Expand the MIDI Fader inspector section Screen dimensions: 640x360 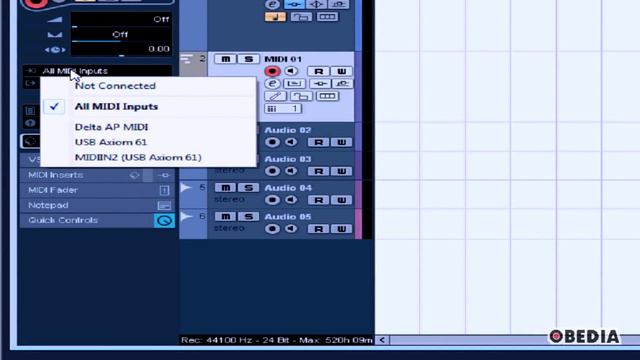click(97, 190)
